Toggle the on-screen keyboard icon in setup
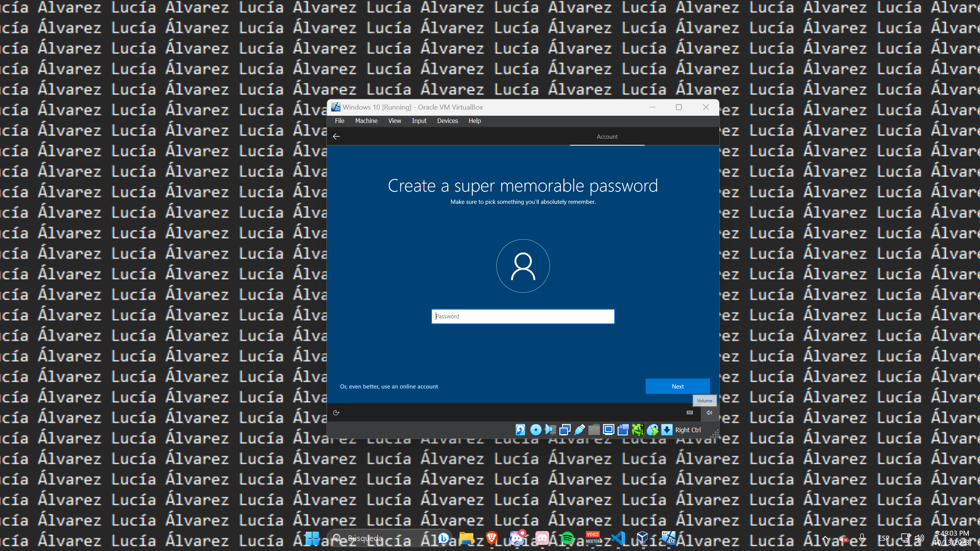 690,413
